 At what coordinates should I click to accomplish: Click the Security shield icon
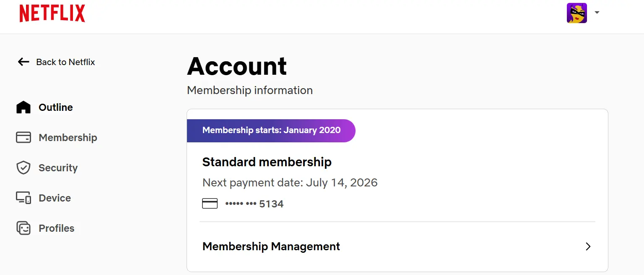tap(23, 168)
